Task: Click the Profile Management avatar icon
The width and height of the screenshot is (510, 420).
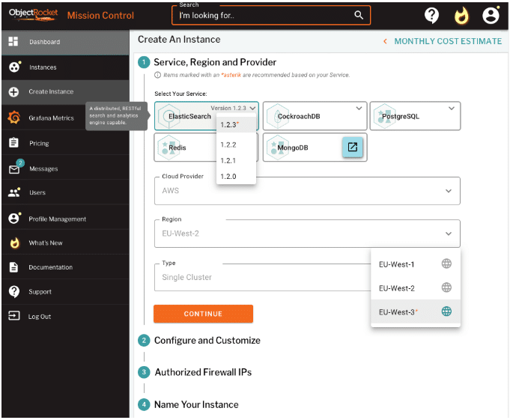Action: pos(14,218)
